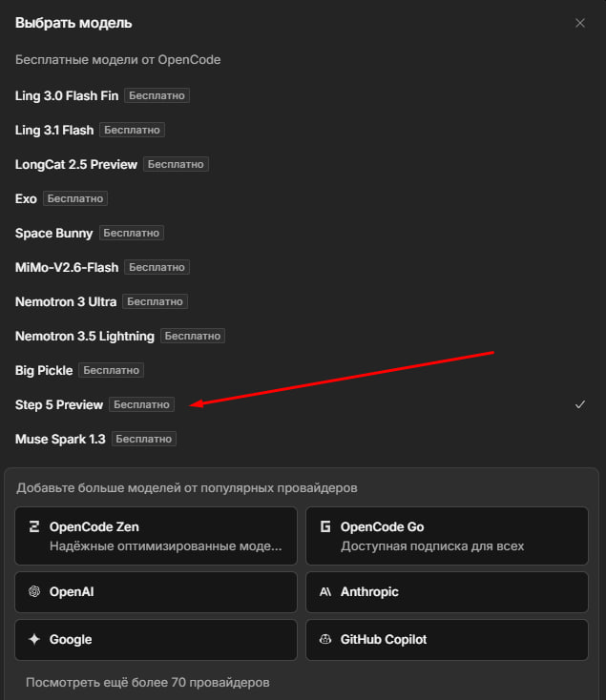
Task: Pick the Nemotron 3 Ultra model
Action: [x=300, y=301]
